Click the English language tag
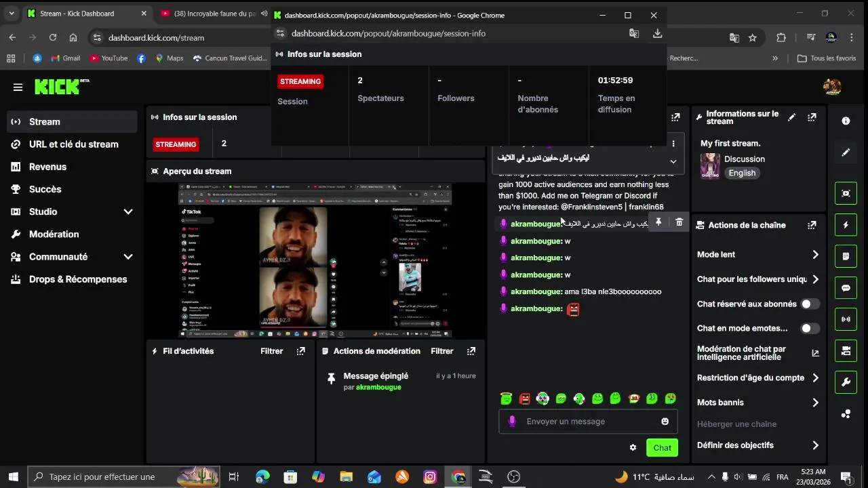 point(742,173)
